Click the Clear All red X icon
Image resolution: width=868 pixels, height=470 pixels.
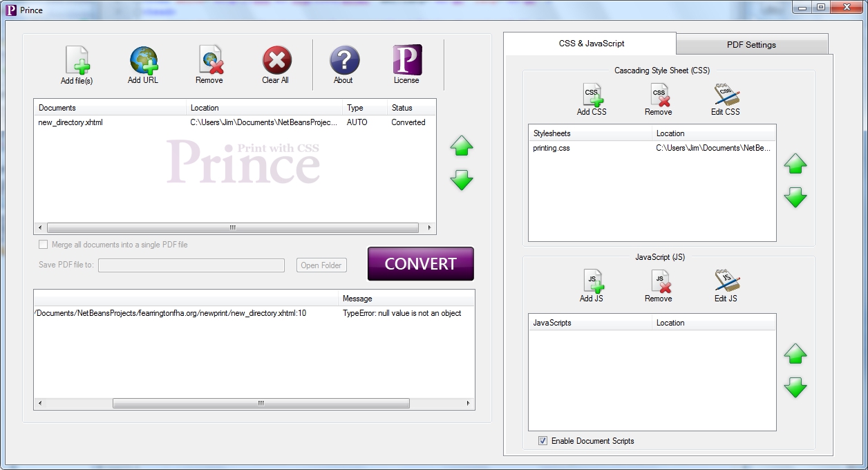point(276,61)
